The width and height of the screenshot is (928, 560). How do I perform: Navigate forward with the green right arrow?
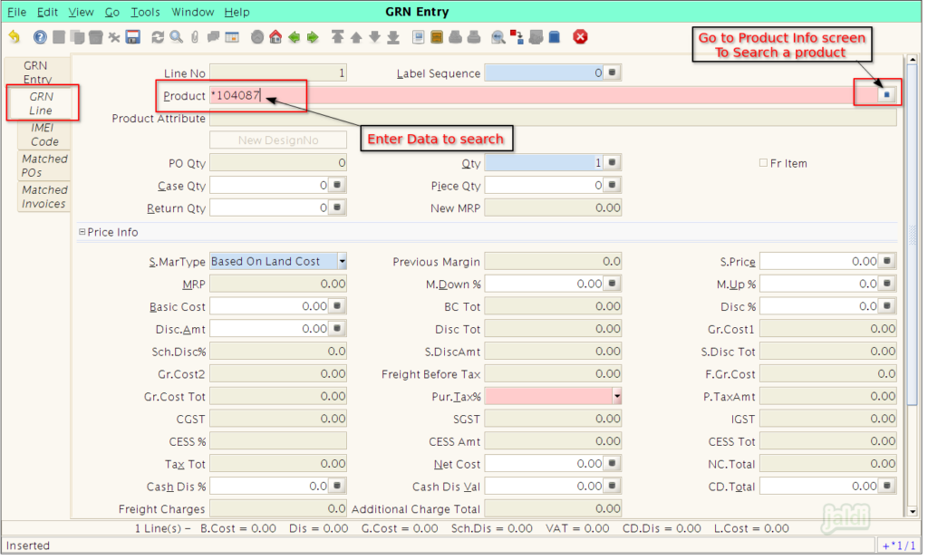(313, 37)
